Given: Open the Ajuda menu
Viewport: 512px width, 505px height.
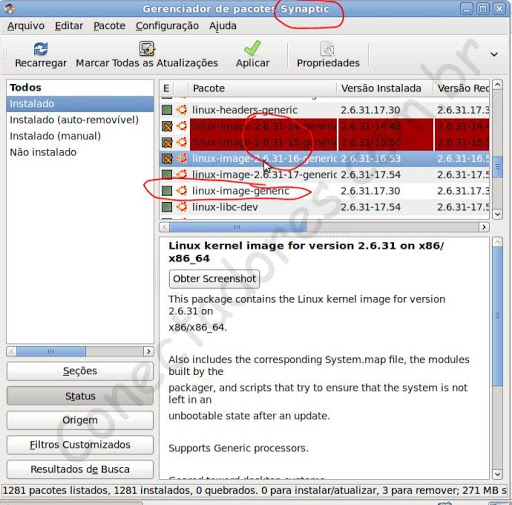Looking at the screenshot, I should (223, 26).
